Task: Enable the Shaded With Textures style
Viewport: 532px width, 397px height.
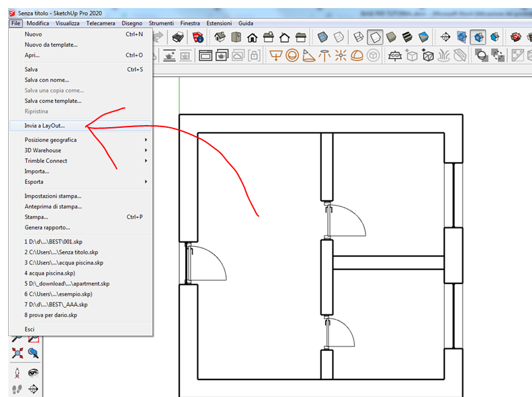Action: pos(408,37)
